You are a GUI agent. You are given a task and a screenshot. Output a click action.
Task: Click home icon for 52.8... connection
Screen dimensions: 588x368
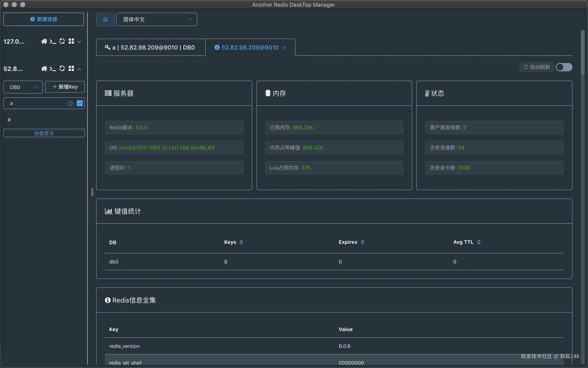(44, 69)
